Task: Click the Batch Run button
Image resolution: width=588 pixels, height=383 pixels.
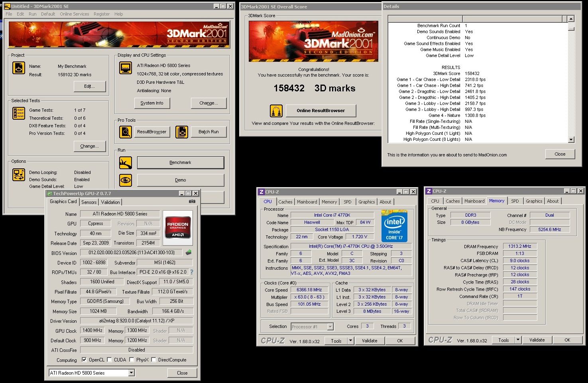Action: [208, 132]
